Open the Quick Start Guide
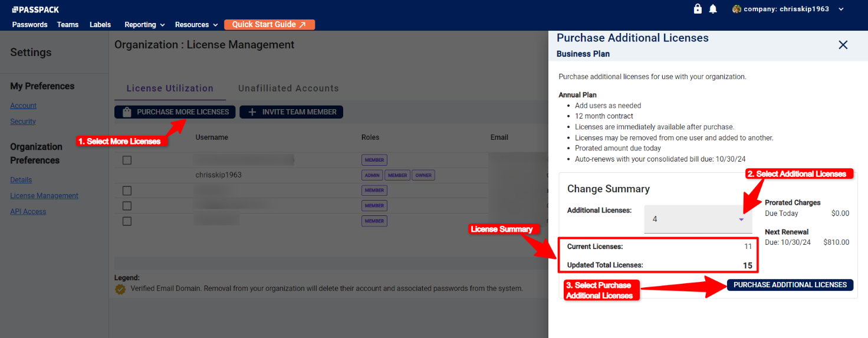This screenshot has width=868, height=338. (x=269, y=25)
